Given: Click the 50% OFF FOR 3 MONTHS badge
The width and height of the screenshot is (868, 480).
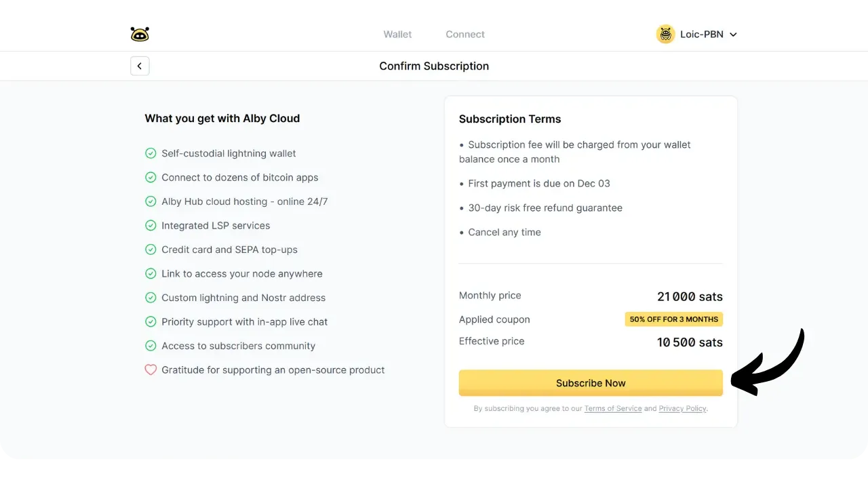Looking at the screenshot, I should pyautogui.click(x=673, y=319).
